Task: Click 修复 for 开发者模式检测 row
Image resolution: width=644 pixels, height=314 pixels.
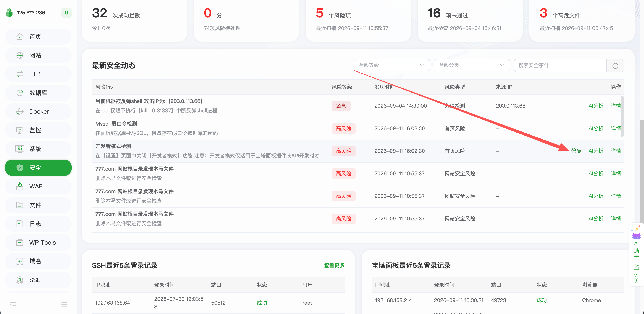Action: tap(576, 151)
